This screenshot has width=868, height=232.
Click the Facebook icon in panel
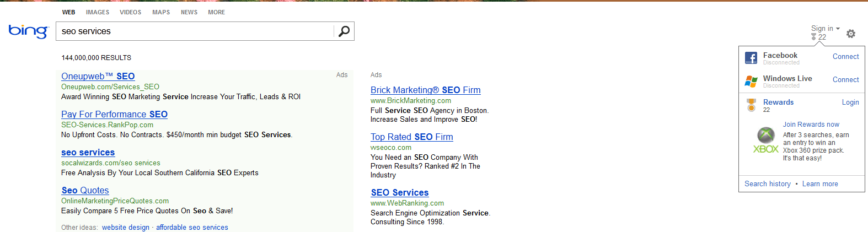pyautogui.click(x=751, y=58)
